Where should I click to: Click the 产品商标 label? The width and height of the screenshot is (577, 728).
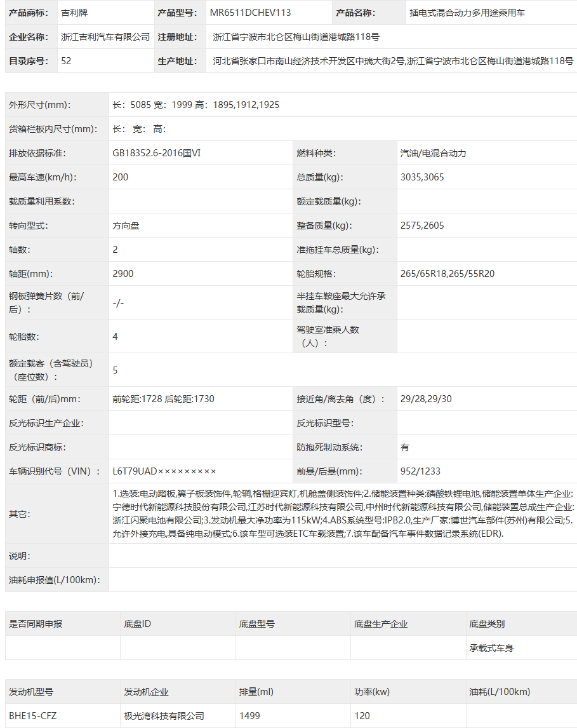pyautogui.click(x=29, y=13)
